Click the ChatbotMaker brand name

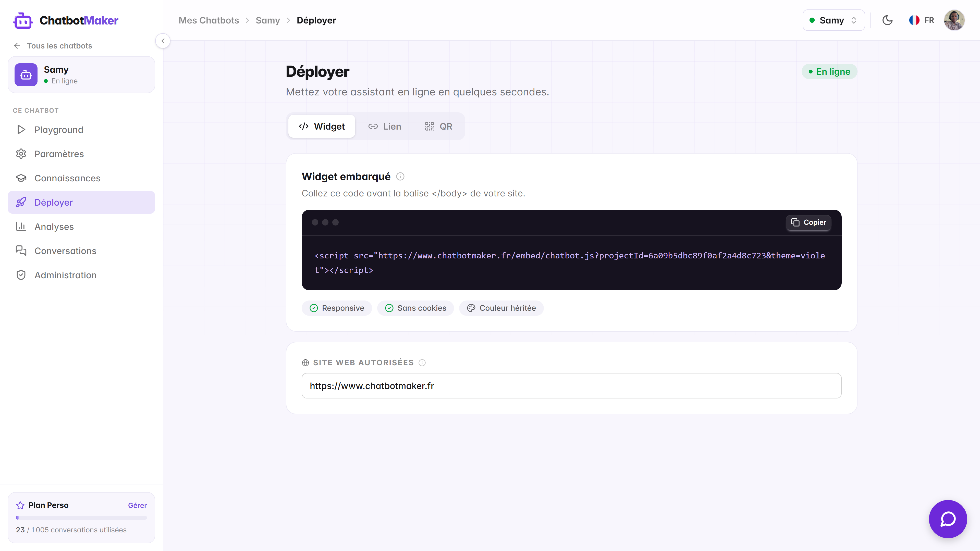click(x=79, y=20)
